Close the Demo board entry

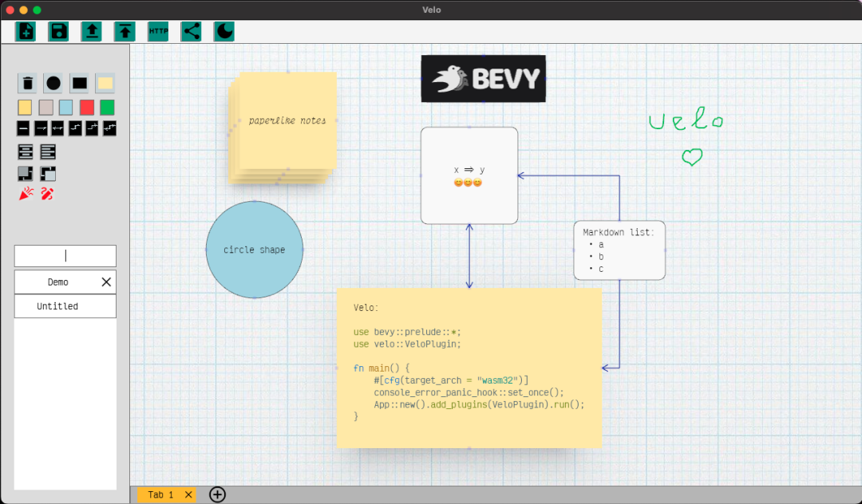(x=105, y=282)
